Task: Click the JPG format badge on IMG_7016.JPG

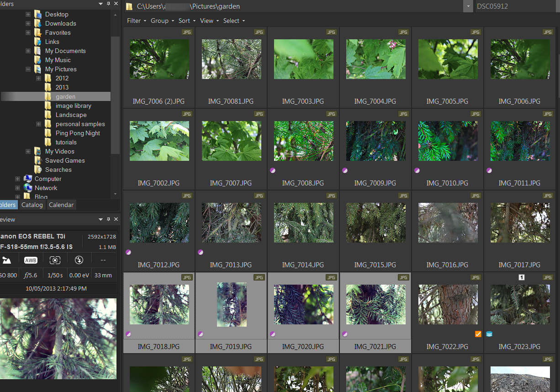Action: [475, 196]
